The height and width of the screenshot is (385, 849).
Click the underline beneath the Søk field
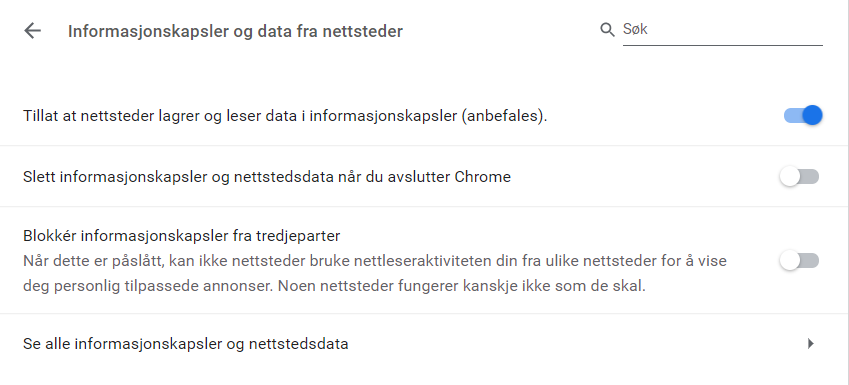coord(723,45)
